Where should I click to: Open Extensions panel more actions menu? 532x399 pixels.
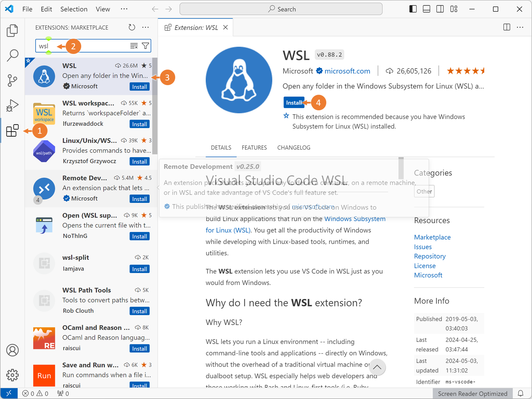146,27
